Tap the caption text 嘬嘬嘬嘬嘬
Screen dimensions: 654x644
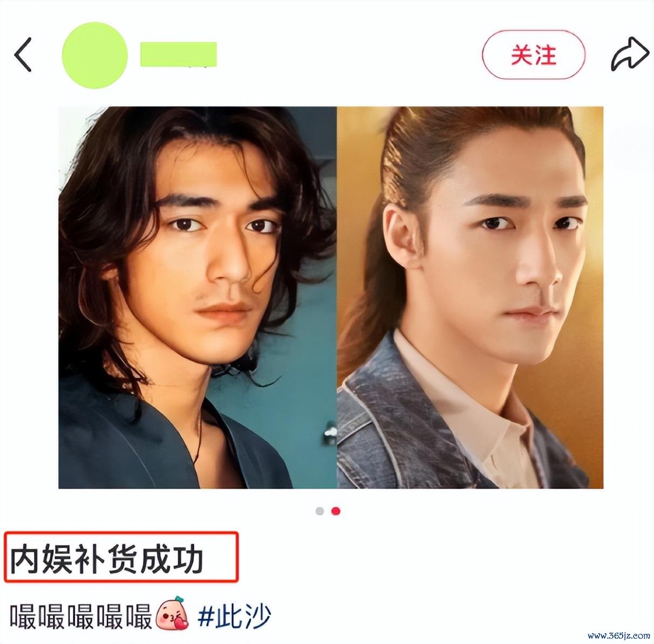81,616
